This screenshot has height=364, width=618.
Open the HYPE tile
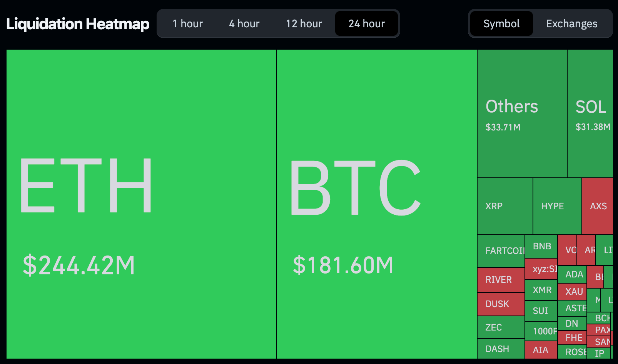tap(557, 206)
